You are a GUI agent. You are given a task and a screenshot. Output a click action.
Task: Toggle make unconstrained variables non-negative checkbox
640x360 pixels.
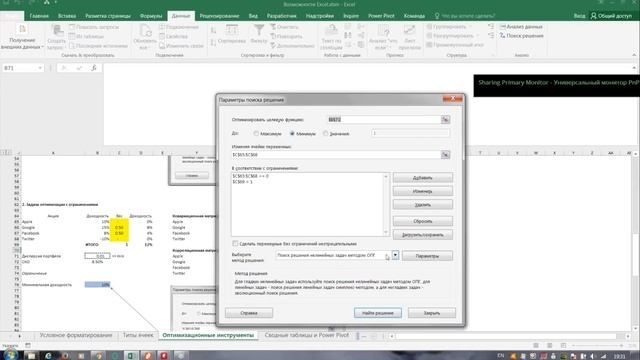[x=235, y=244]
